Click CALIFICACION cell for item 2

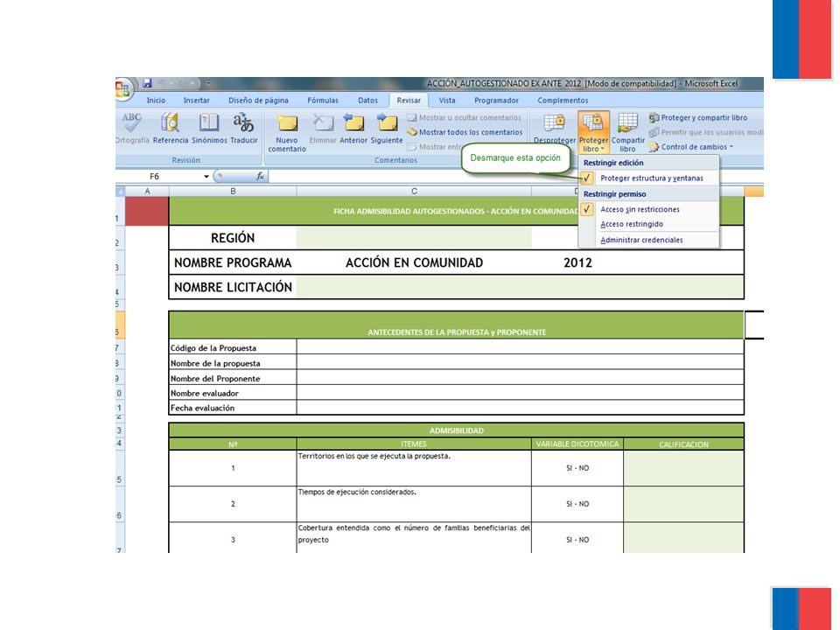pyautogui.click(x=683, y=504)
